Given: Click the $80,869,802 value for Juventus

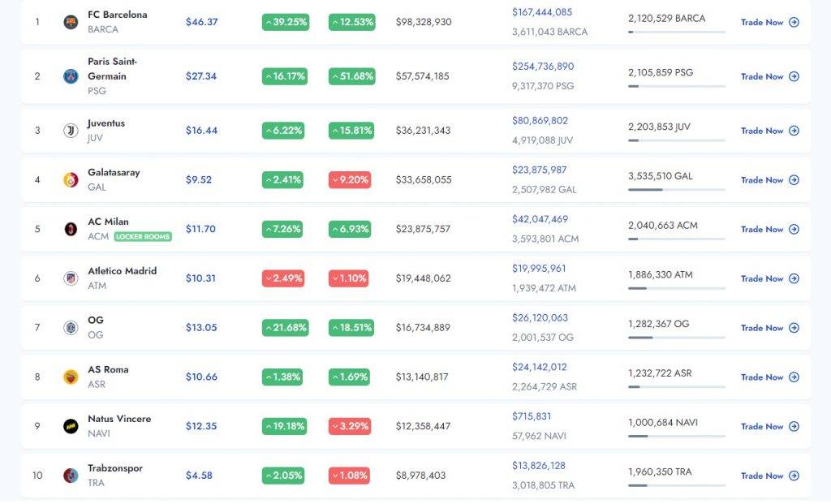Looking at the screenshot, I should pyautogui.click(x=540, y=121).
